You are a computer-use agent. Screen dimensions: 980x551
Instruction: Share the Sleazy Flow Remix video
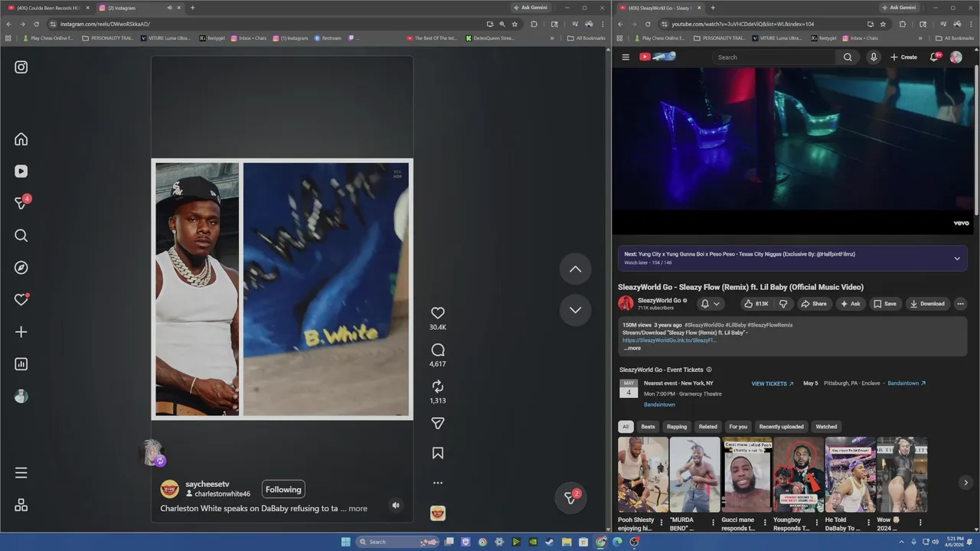814,304
